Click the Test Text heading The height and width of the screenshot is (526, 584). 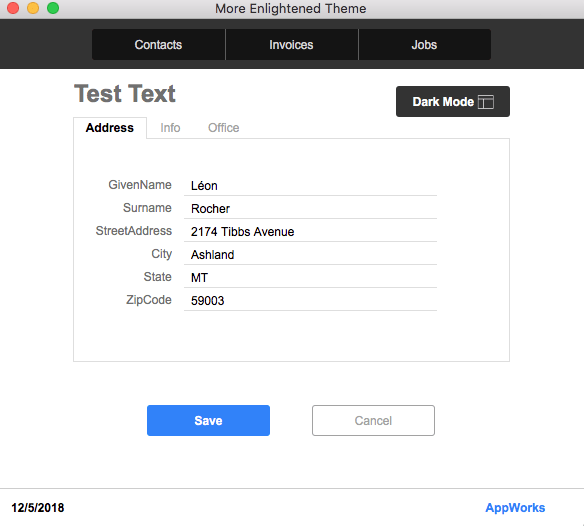pyautogui.click(x=125, y=94)
